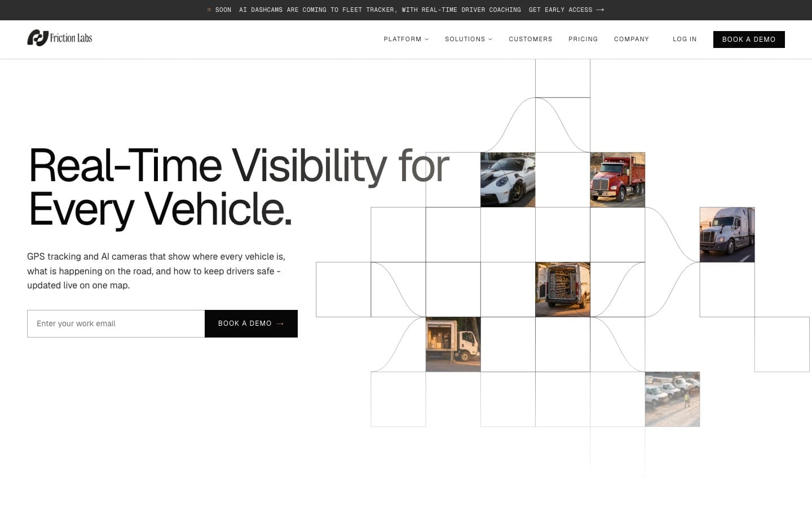
Task: Click the AI dashcams announcement text
Action: (380, 10)
